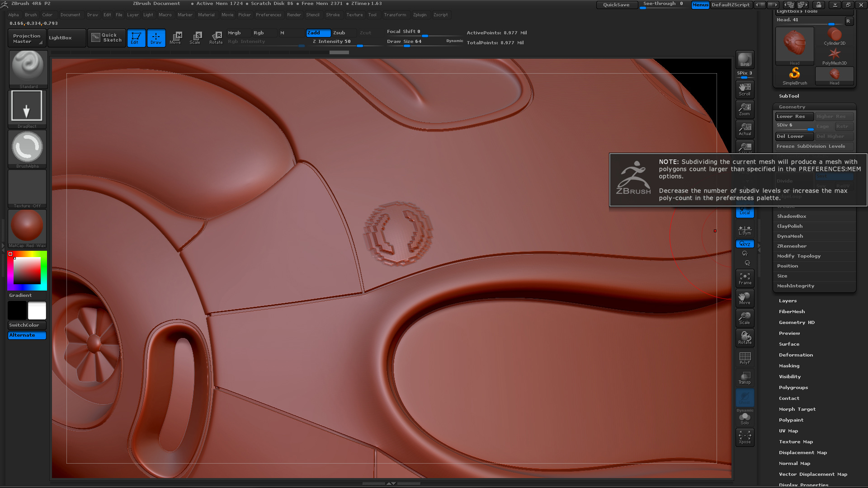The image size is (868, 488).
Task: Select the SimpleBrush tool thumbnail
Action: coord(795,76)
